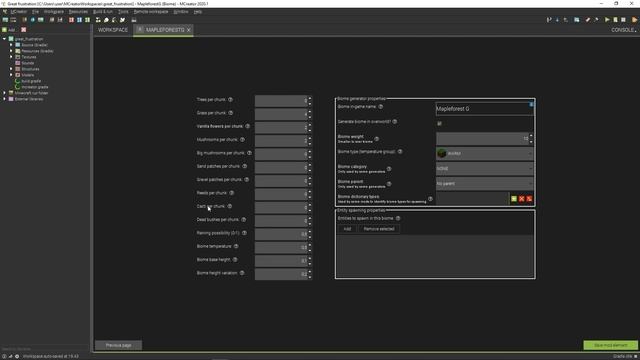Open help for Biome in-game name
Image resolution: width=640 pixels, height=360 pixels.
pos(380,107)
